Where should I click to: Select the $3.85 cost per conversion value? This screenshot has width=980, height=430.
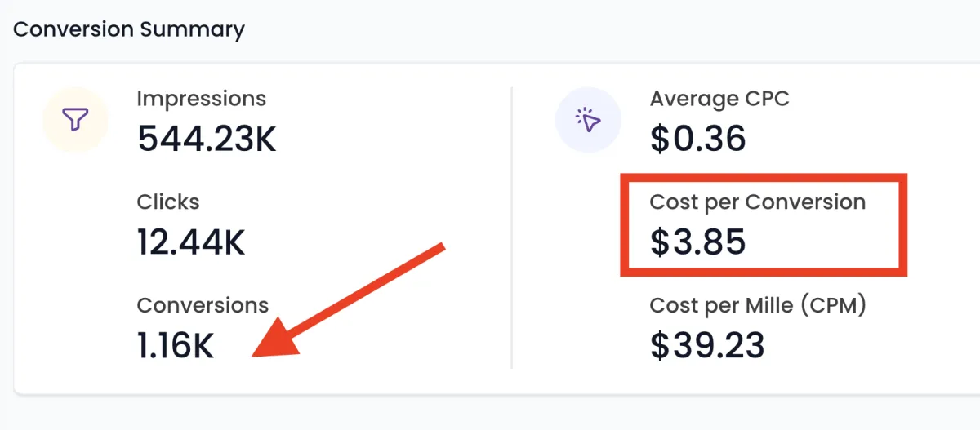point(698,242)
